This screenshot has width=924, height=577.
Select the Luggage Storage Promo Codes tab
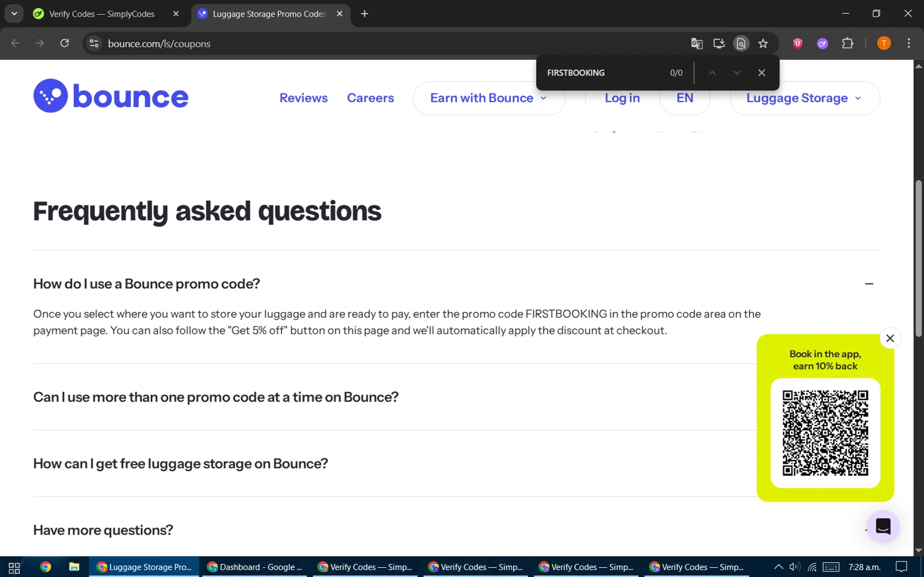[x=269, y=14]
